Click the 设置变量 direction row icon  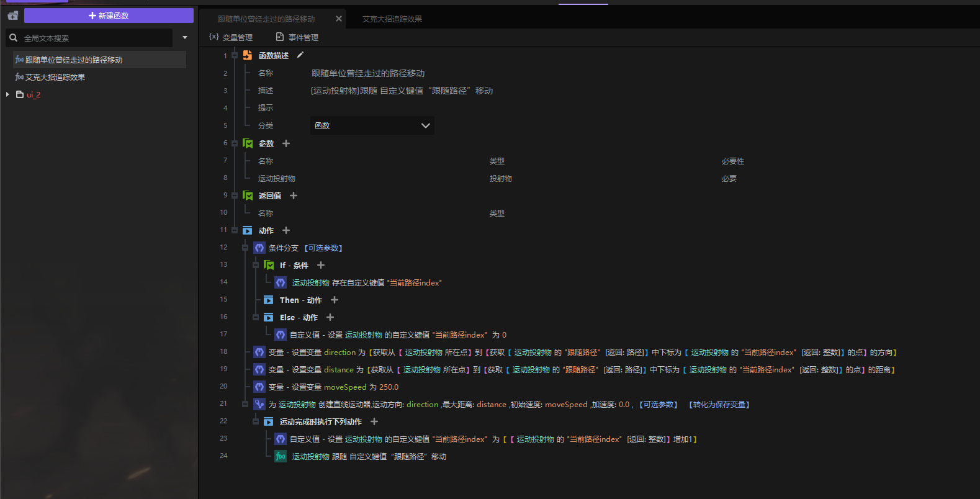[x=259, y=352]
